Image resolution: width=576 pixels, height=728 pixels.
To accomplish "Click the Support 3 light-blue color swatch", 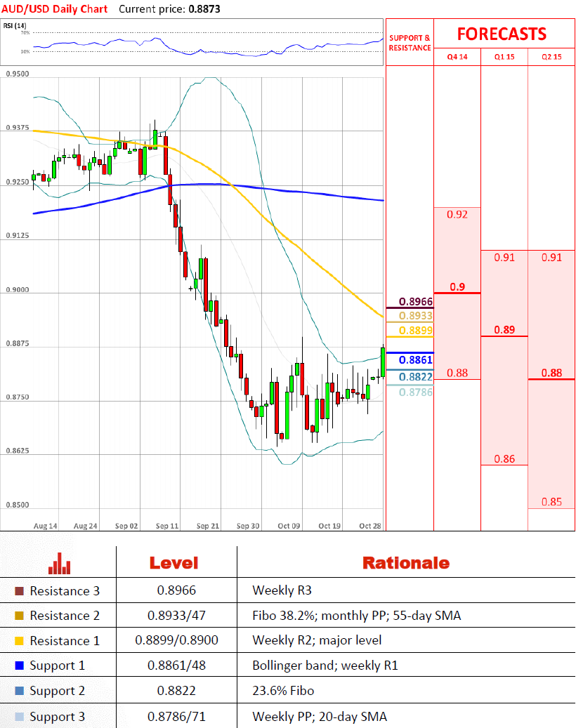I will pyautogui.click(x=19, y=716).
